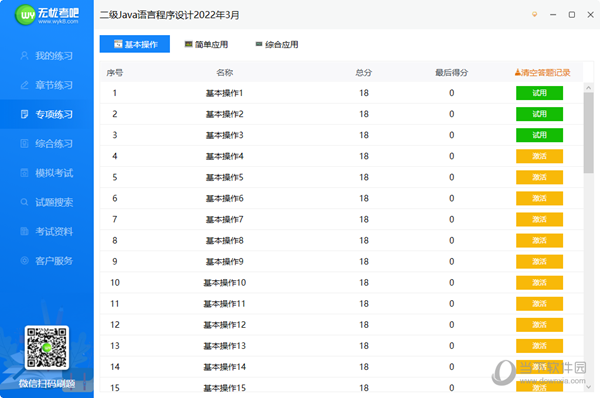Click 激活 button for 基本操作10
Viewport: 600px width, 398px height.
539,282
